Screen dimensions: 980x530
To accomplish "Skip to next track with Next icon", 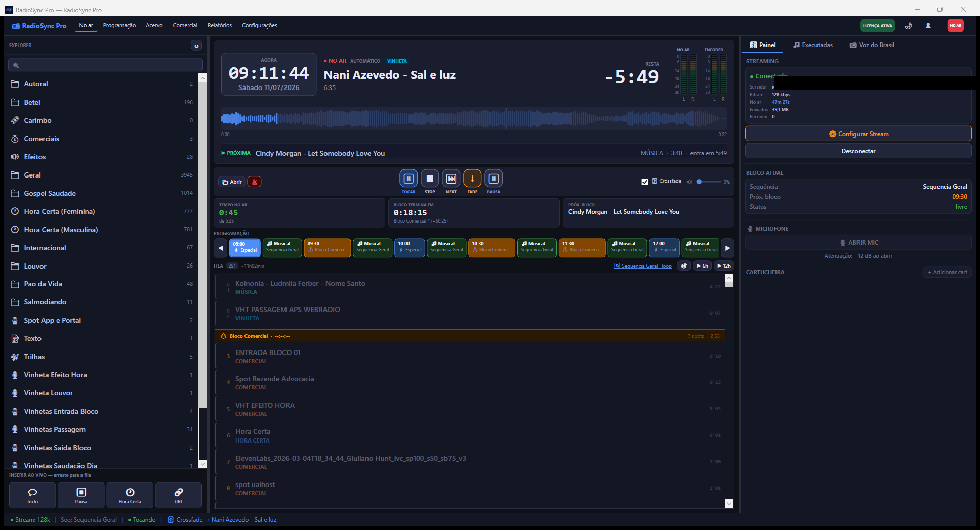I will tap(451, 179).
